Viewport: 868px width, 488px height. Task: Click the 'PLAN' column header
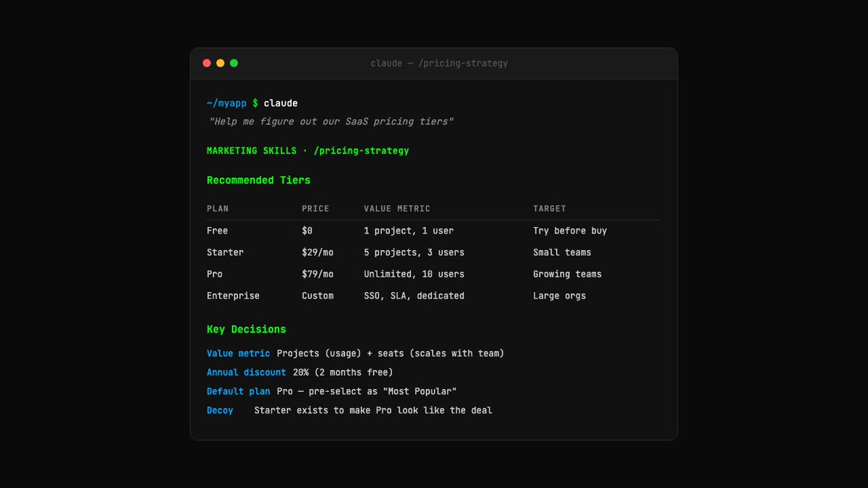[218, 208]
